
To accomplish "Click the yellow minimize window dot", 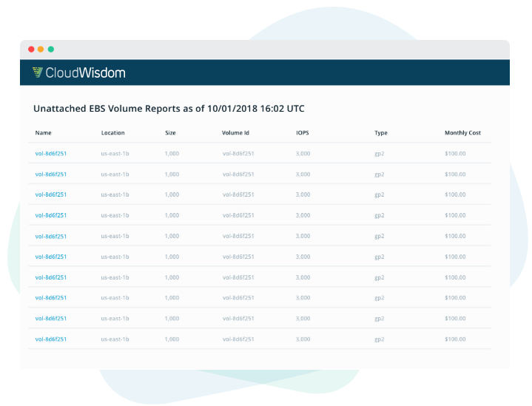I will click(41, 50).
